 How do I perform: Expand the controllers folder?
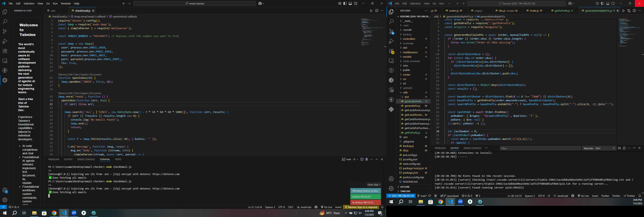pos(414,39)
